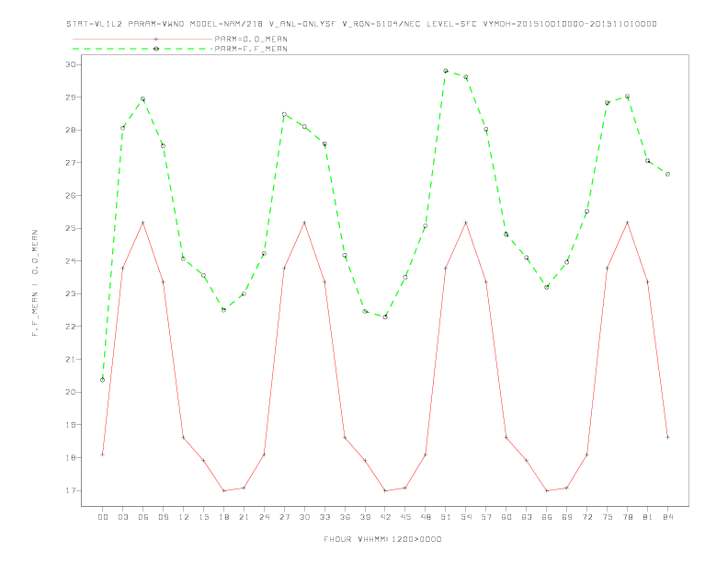The width and height of the screenshot is (728, 563).
Task: Click x-axis tick label 60
Action: 506,517
